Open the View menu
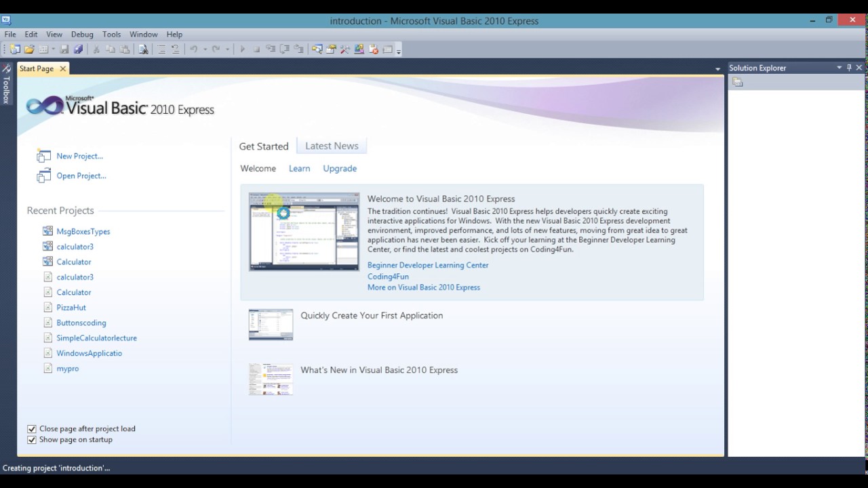Viewport: 868px width, 488px height. [x=54, y=34]
